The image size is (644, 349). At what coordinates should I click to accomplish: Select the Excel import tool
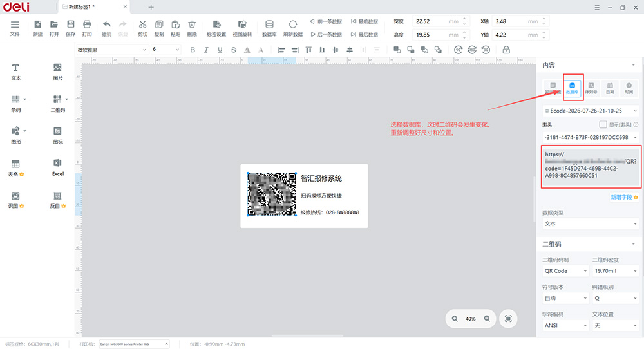click(x=57, y=167)
